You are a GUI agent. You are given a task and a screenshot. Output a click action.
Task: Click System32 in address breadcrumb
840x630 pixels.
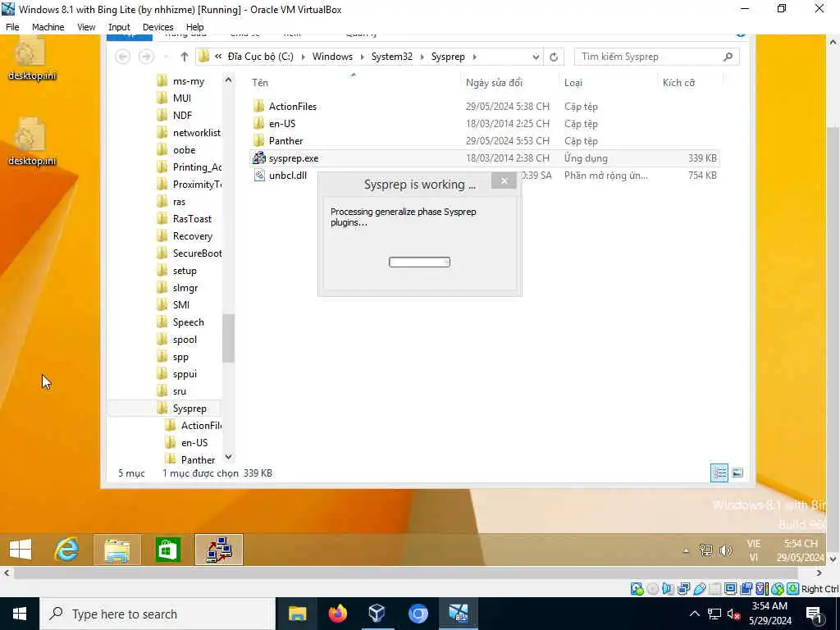(392, 57)
